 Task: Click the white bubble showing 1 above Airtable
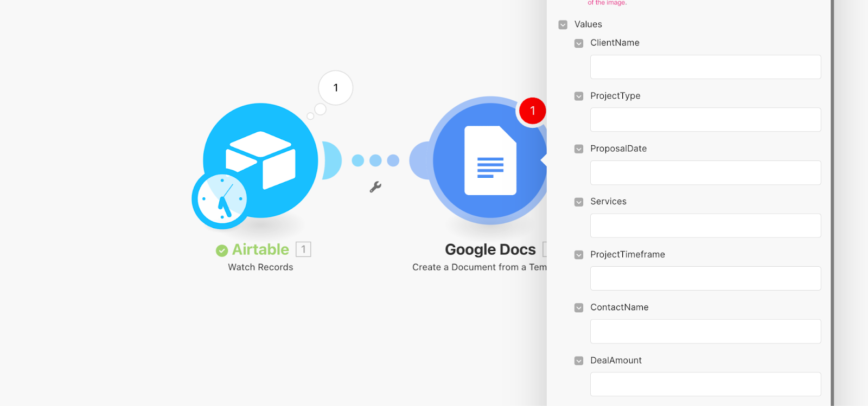coord(335,88)
